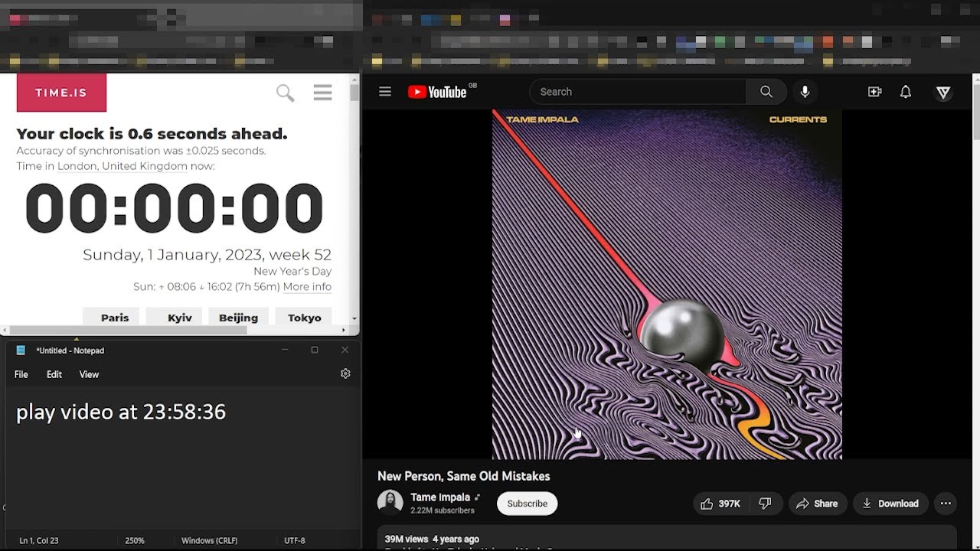Click the Ln 1, Col 23 status entry
Viewport: 980px width, 551px height.
click(x=39, y=540)
